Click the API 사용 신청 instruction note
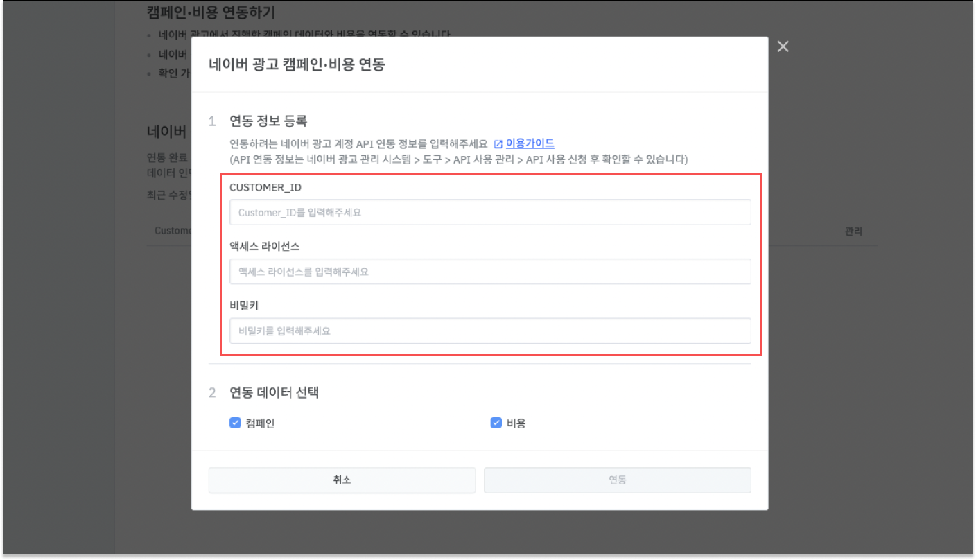The width and height of the screenshot is (976, 560). tap(458, 159)
